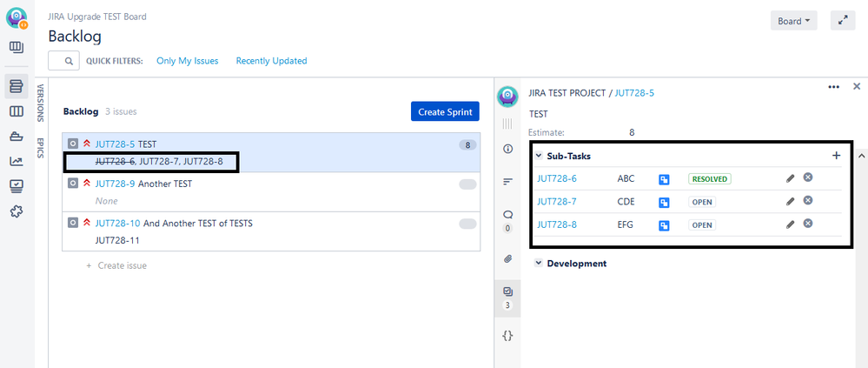Open the Issues monitor icon
868x368 pixels.
click(17, 186)
